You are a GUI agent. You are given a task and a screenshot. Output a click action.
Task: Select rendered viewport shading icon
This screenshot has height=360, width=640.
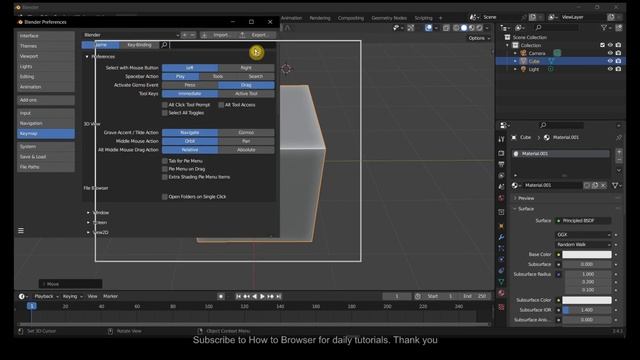pos(480,28)
